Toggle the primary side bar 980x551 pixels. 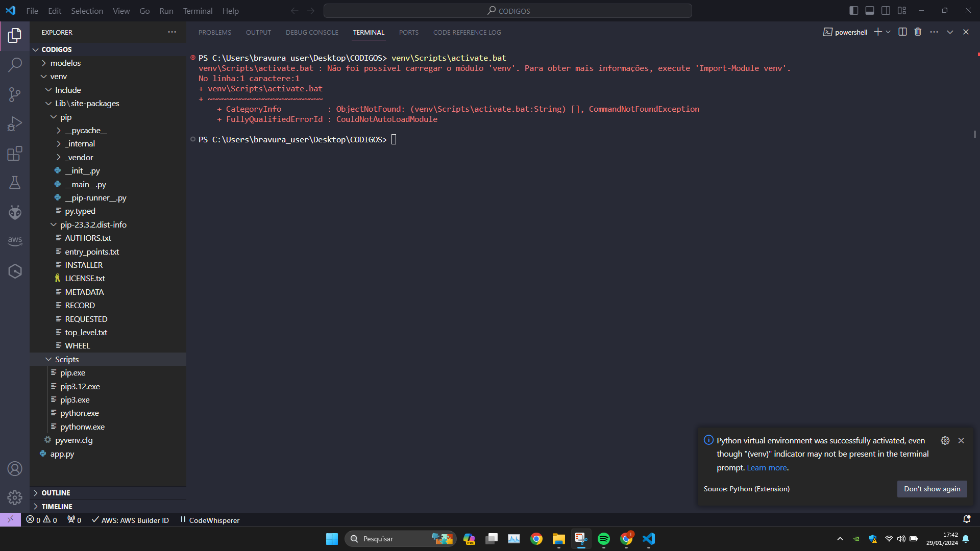853,11
